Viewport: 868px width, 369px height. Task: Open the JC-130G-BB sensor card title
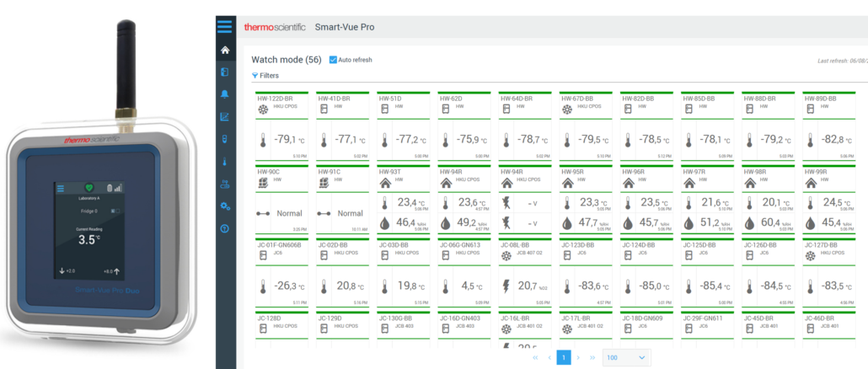(x=397, y=318)
